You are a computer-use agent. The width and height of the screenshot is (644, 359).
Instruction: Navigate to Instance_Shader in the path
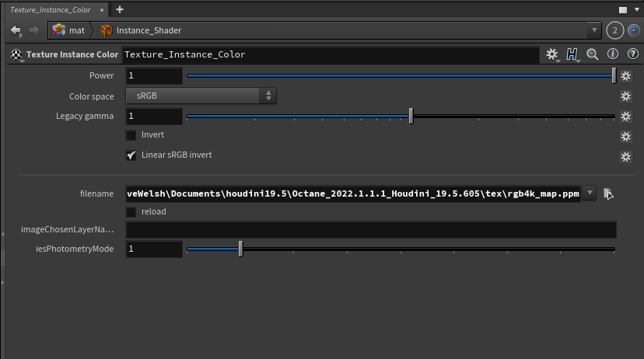click(149, 30)
